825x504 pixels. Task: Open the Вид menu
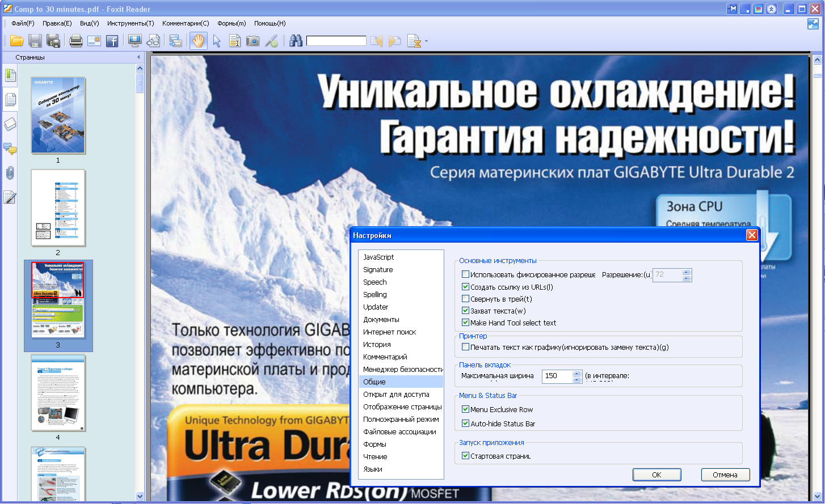click(89, 23)
